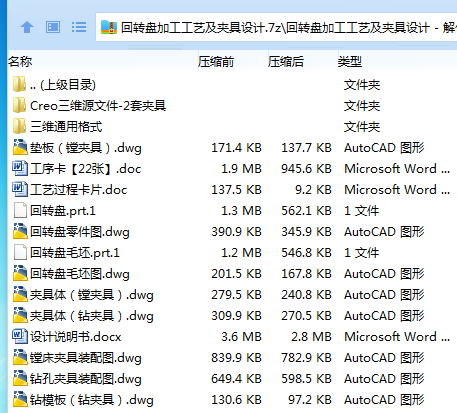The height and width of the screenshot is (413, 457).
Task: Sort by the 类型 column header
Action: (397, 62)
